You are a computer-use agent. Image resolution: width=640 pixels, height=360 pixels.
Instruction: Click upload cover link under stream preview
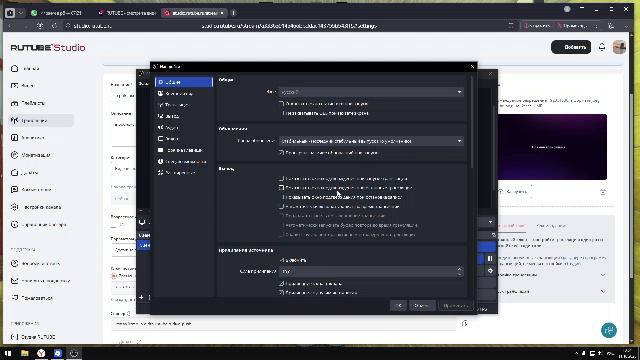pyautogui.click(x=515, y=192)
